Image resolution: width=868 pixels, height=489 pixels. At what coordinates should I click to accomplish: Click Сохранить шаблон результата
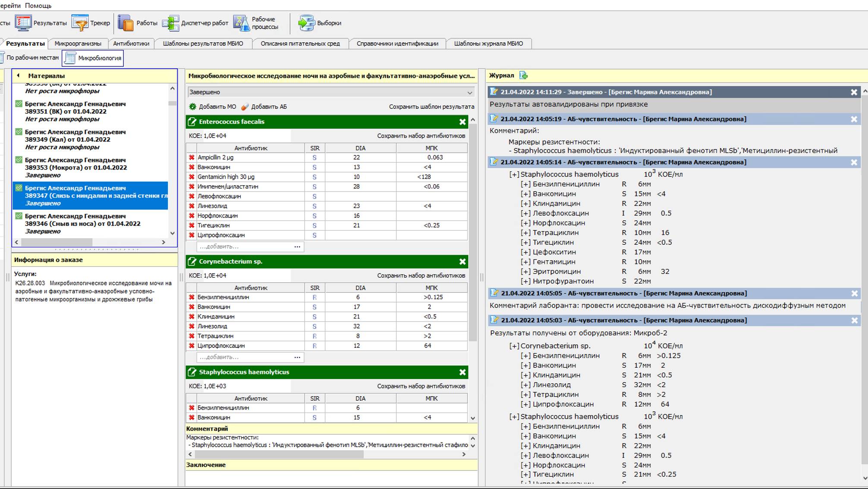(x=431, y=107)
